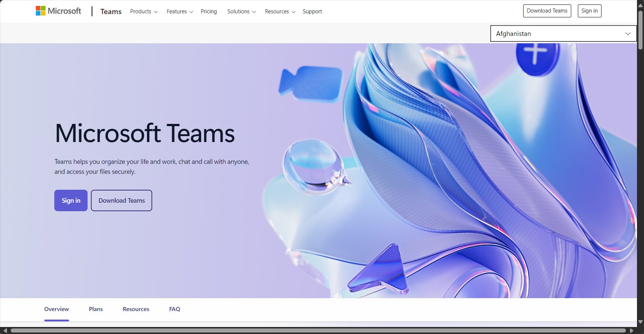
Task: Open the Support link
Action: 312,11
